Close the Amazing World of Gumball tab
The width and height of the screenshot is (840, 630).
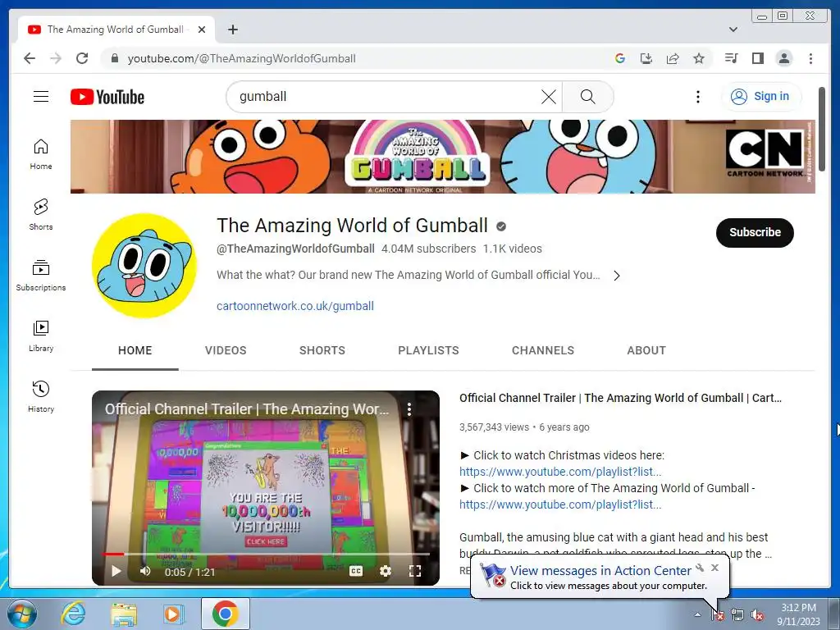tap(202, 30)
